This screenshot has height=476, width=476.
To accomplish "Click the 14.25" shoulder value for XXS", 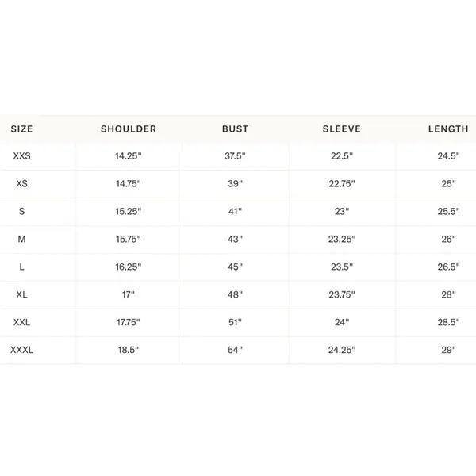I will 129,156.
